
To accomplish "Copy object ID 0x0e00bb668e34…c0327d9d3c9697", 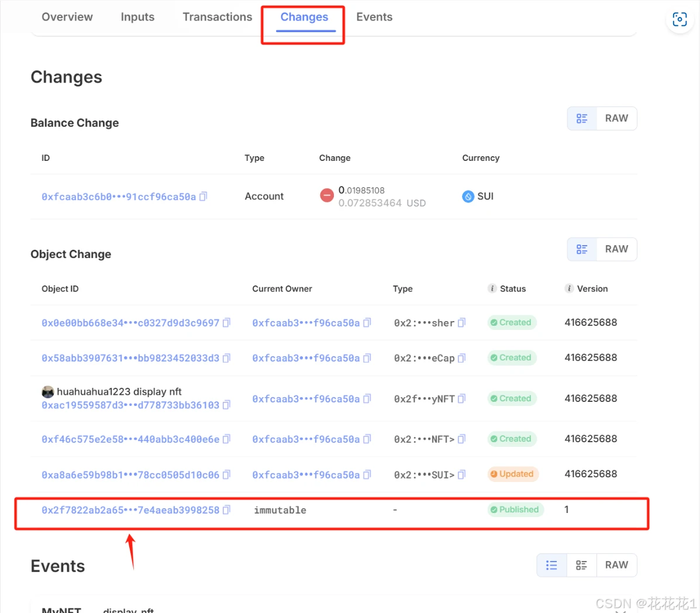I will pos(227,322).
